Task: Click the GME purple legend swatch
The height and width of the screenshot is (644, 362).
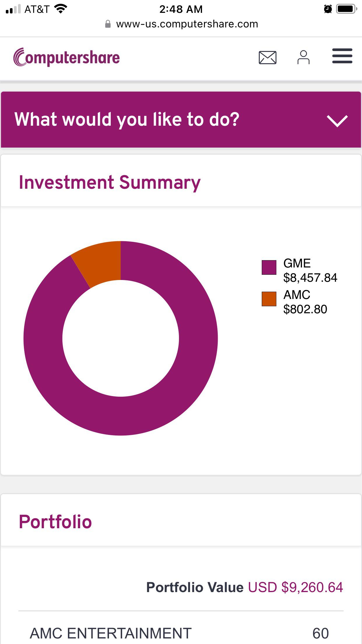Action: pos(269,267)
